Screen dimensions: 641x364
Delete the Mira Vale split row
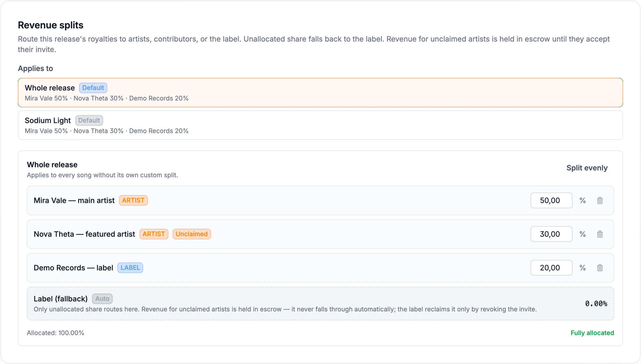click(600, 200)
